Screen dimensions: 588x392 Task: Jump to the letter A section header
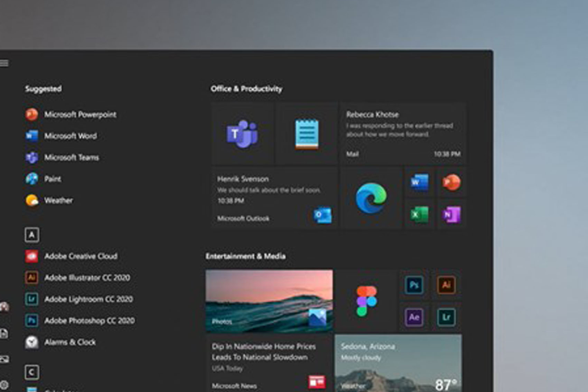(x=32, y=235)
